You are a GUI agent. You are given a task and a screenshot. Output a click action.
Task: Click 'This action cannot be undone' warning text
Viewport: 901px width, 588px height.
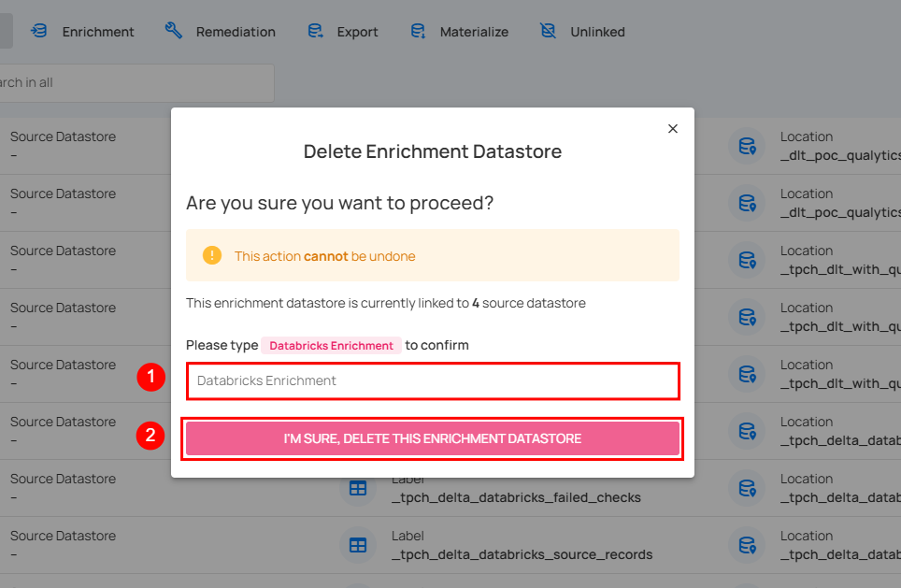pos(324,256)
